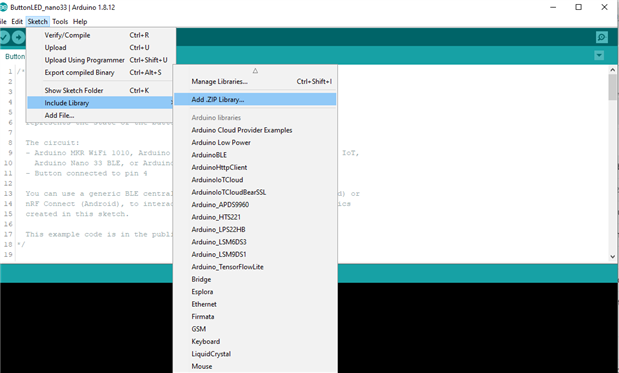Choose Export compiled Binary
619x373 pixels.
[101, 73]
